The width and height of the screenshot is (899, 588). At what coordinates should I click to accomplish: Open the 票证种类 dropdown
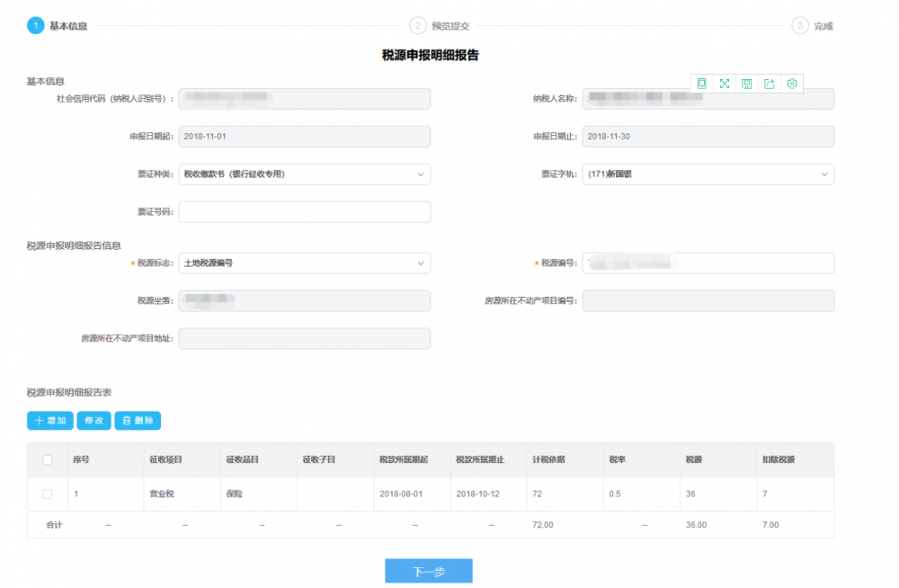[x=304, y=174]
